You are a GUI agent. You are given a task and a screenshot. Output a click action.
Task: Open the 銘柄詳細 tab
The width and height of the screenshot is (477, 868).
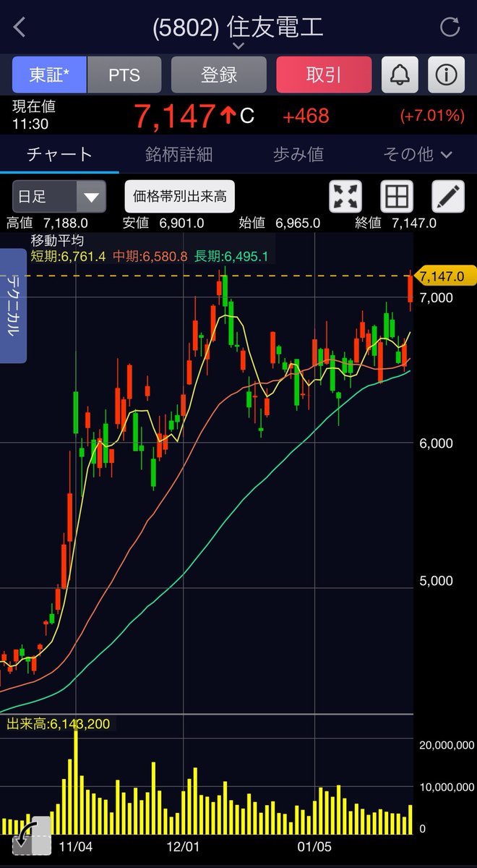(179, 154)
